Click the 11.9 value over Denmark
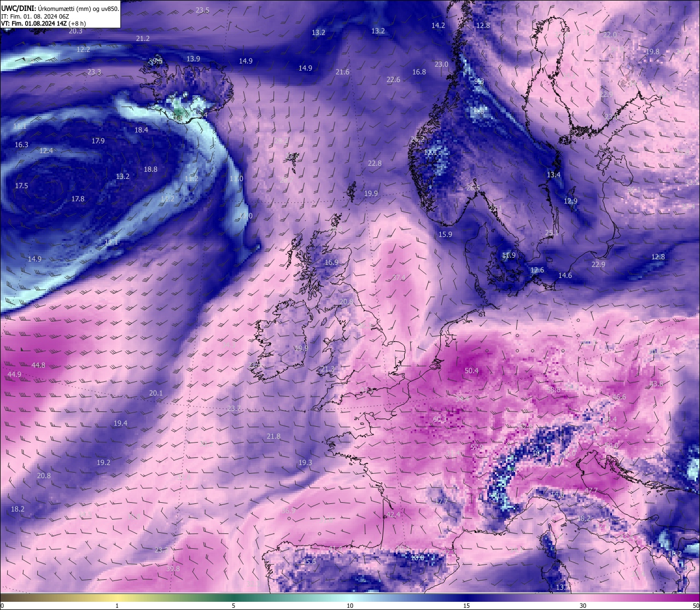The image size is (700, 610). click(509, 255)
